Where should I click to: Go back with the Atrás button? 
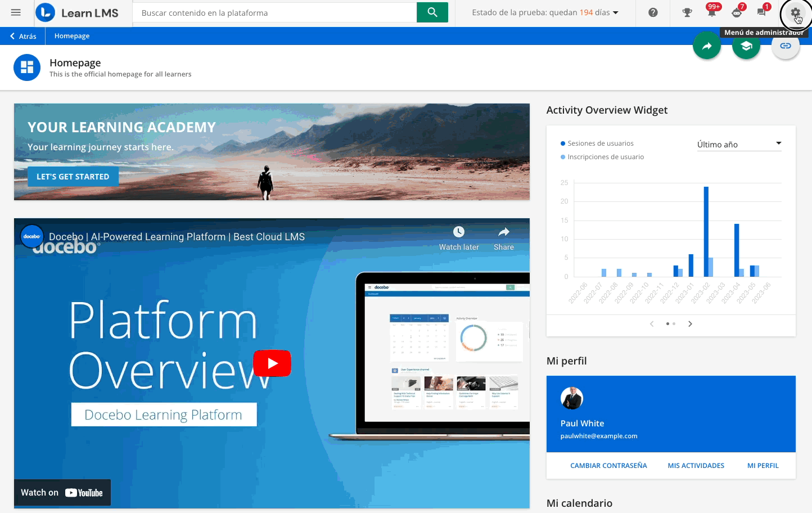pos(23,36)
